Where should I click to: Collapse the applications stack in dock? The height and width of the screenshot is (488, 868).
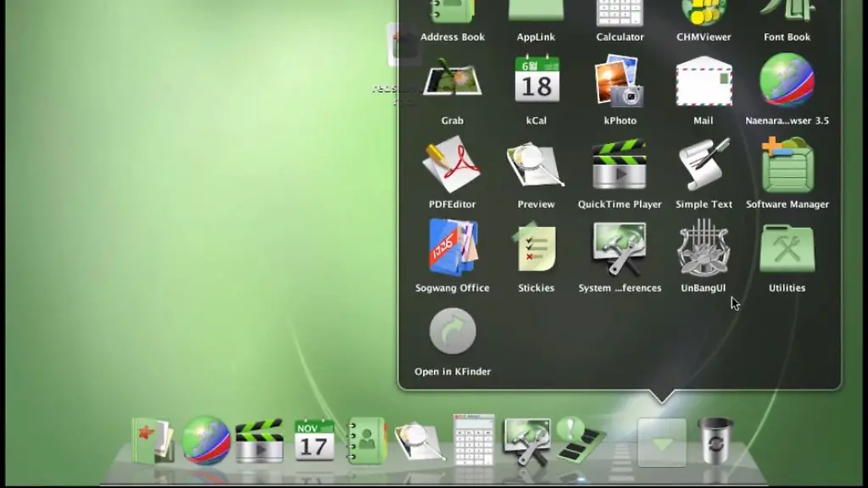coord(662,442)
